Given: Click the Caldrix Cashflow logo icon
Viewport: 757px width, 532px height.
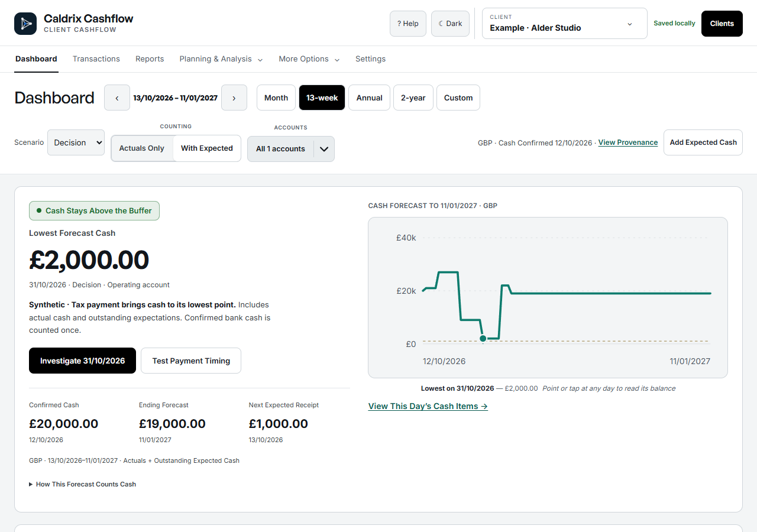Looking at the screenshot, I should (x=25, y=24).
